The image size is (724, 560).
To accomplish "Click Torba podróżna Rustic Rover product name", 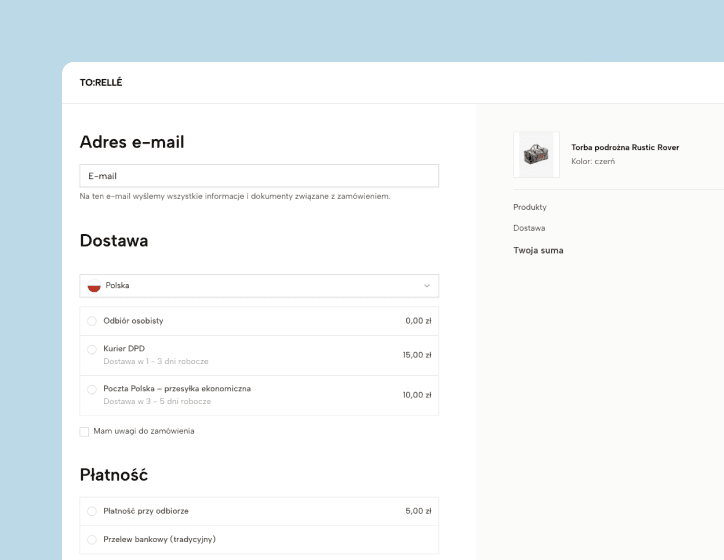I will click(x=624, y=148).
